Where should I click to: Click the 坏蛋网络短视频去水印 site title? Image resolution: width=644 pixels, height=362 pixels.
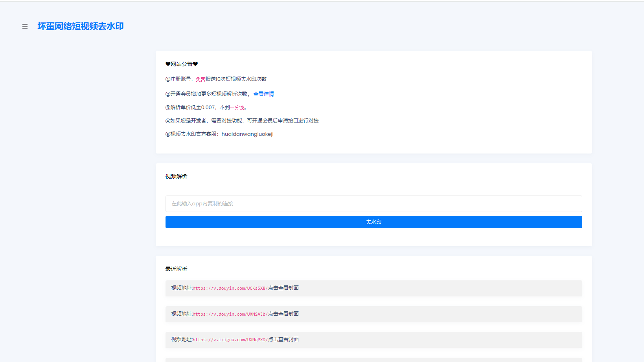pos(81,26)
